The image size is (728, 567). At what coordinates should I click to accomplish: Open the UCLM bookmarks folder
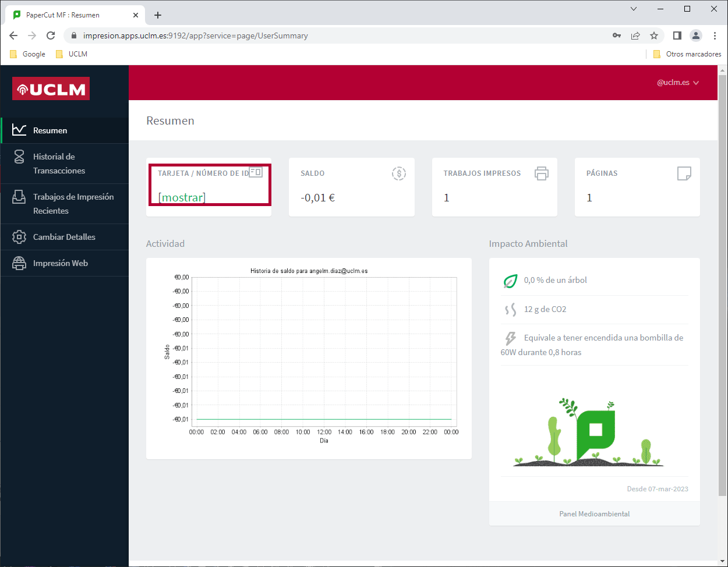click(x=71, y=54)
